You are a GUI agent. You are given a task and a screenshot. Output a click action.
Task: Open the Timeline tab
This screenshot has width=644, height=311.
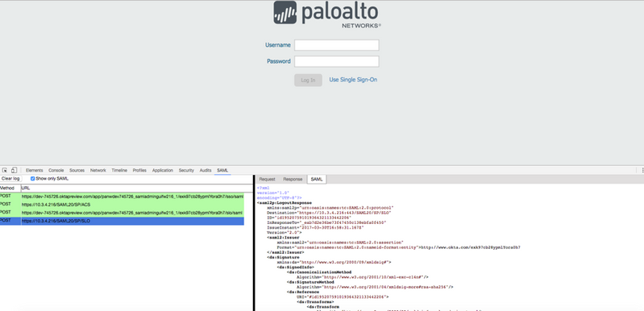(x=119, y=170)
